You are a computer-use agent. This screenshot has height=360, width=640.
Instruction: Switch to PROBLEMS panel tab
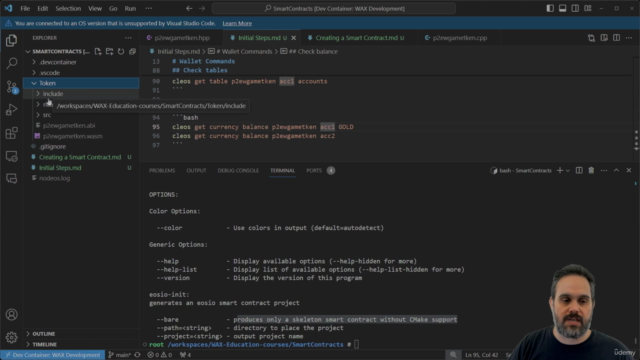point(162,170)
